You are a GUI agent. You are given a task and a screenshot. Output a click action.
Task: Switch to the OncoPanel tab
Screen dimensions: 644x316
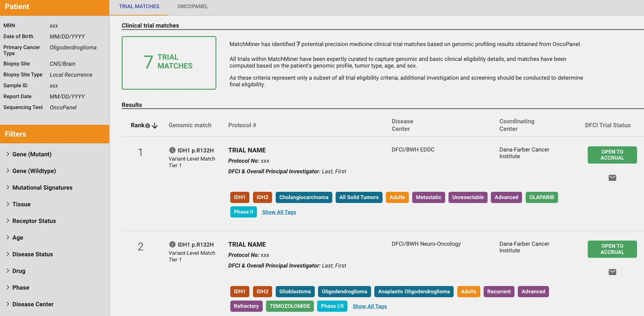click(193, 6)
